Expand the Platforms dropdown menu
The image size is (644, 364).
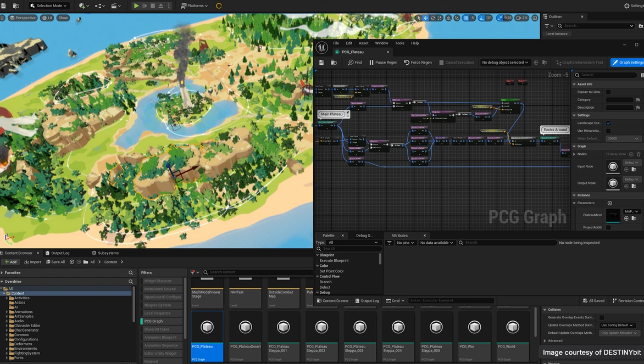[195, 5]
